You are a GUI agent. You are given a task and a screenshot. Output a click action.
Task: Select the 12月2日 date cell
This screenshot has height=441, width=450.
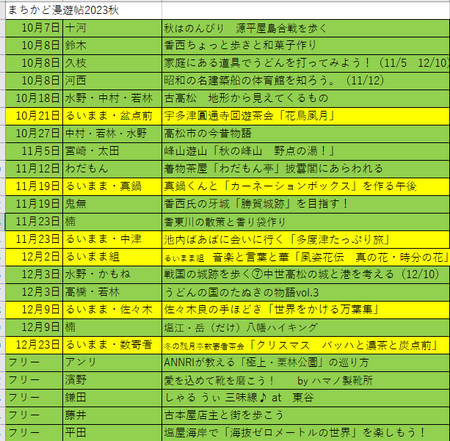pyautogui.click(x=34, y=257)
